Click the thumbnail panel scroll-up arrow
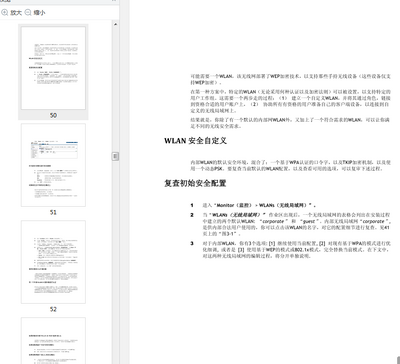The image size is (400, 364). 115,24
